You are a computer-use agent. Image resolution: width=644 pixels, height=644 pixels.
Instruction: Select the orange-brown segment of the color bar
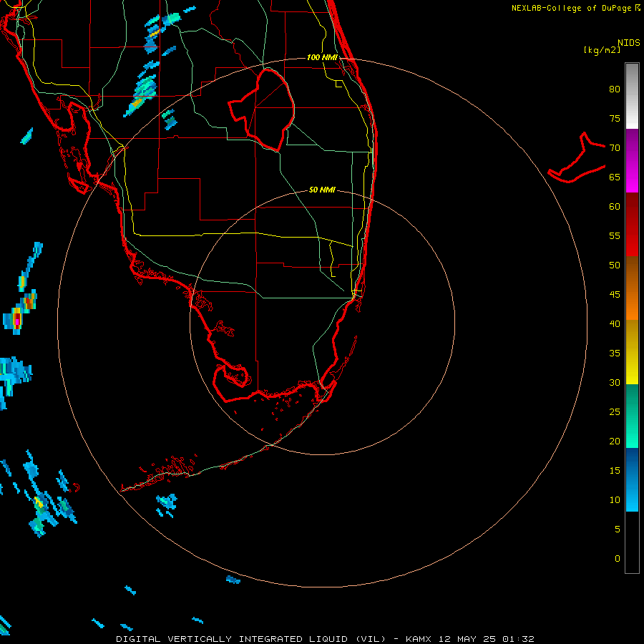click(x=632, y=288)
